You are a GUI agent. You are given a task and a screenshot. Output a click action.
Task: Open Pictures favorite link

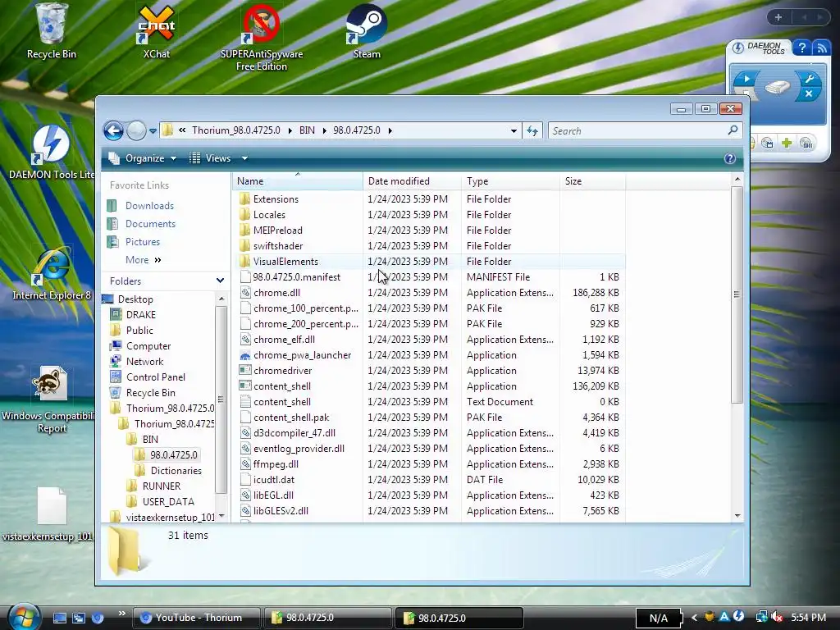143,242
